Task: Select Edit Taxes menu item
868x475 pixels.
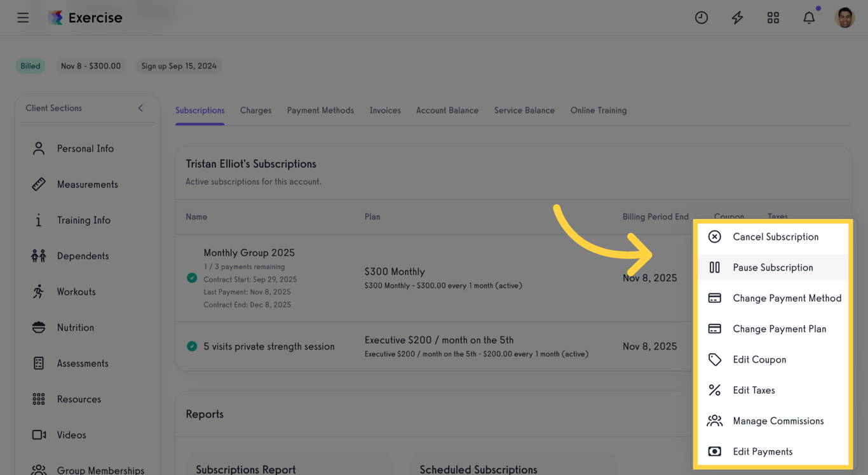Action: [773, 391]
